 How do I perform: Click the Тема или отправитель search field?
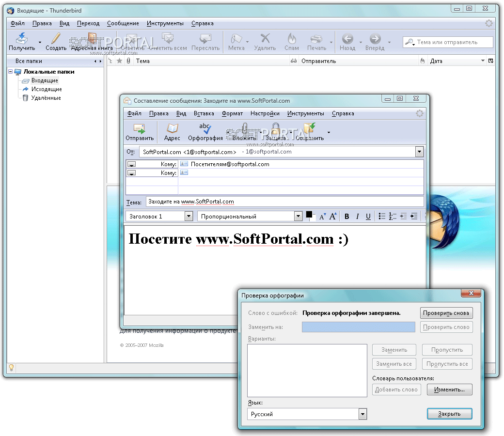coord(448,42)
